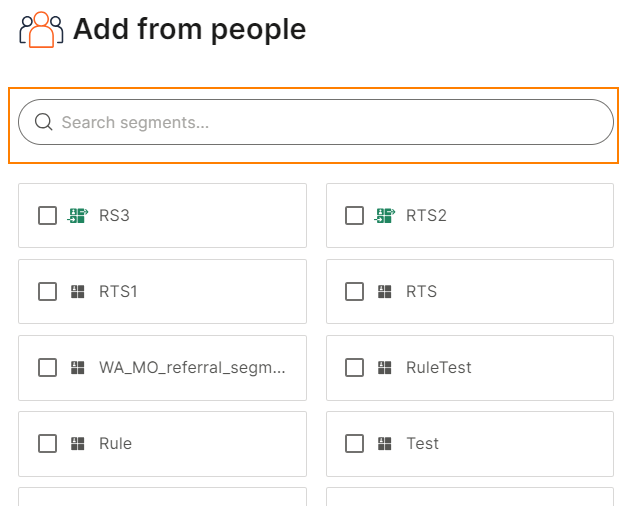Screen dimensions: 632x506
Task: Click the grid icon next to RuleTest
Action: (385, 368)
